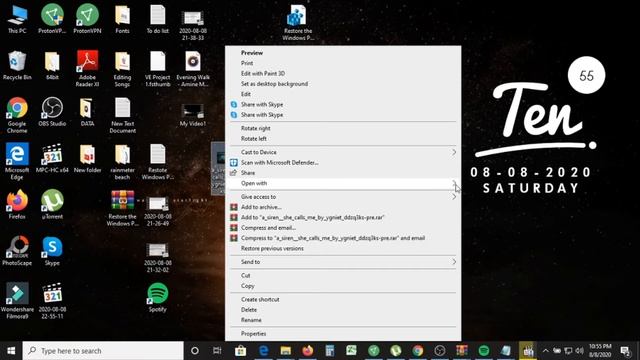Click the Adobe Reader XI desktop shortcut
The height and width of the screenshot is (360, 640).
click(x=87, y=69)
